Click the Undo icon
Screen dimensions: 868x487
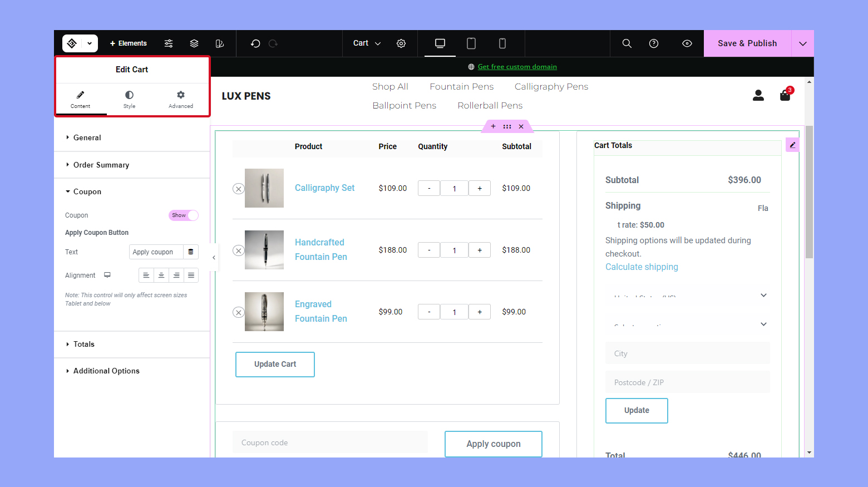click(255, 43)
